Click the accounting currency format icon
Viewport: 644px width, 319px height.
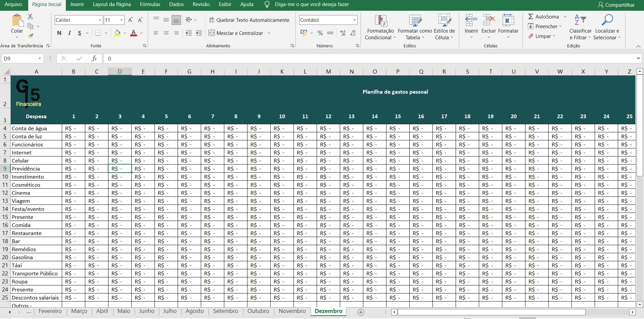pyautogui.click(x=304, y=33)
